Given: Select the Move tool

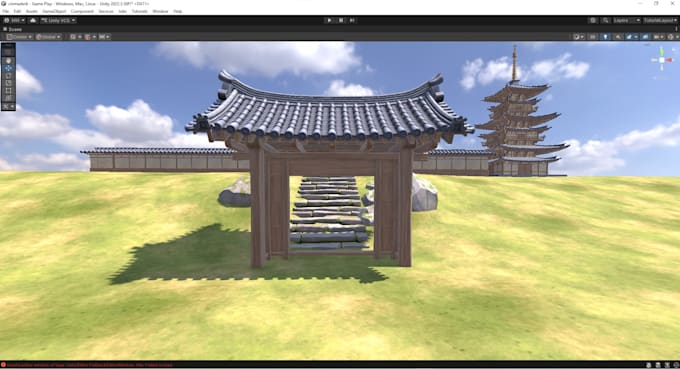Looking at the screenshot, I should click(8, 68).
